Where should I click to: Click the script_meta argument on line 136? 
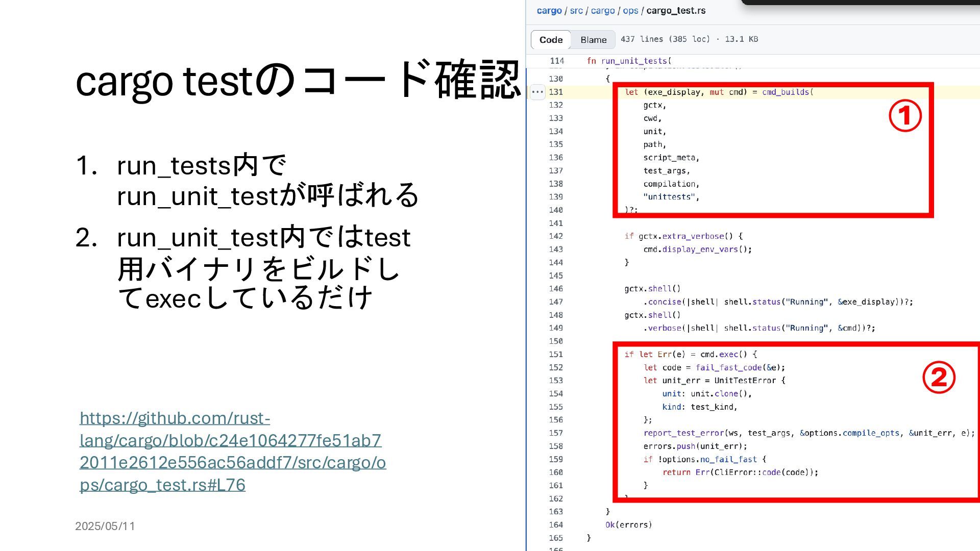click(x=671, y=158)
